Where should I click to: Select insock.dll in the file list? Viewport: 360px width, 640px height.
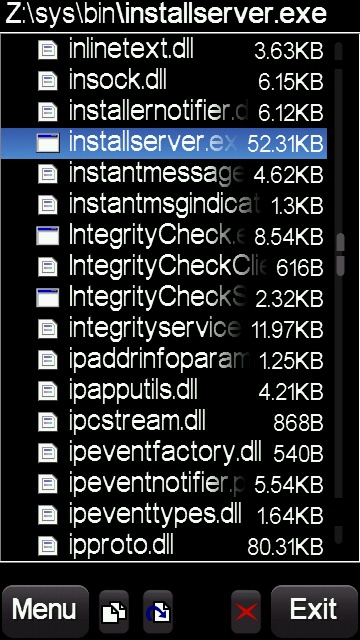(164, 81)
